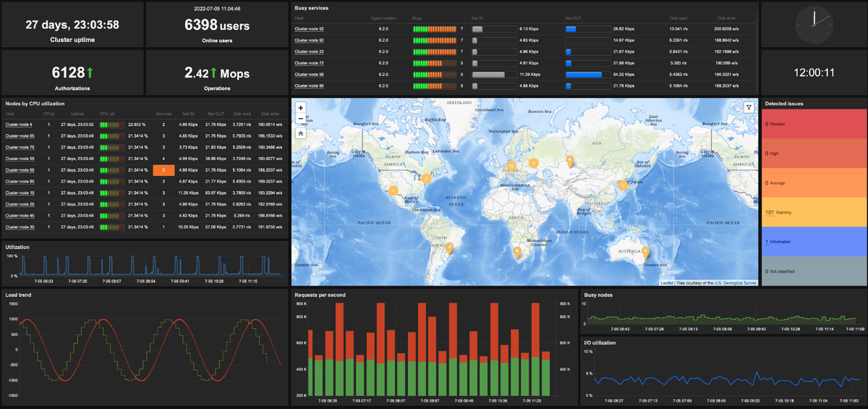Click the pin marker in central Russia
The image size is (868, 409).
pos(569,161)
